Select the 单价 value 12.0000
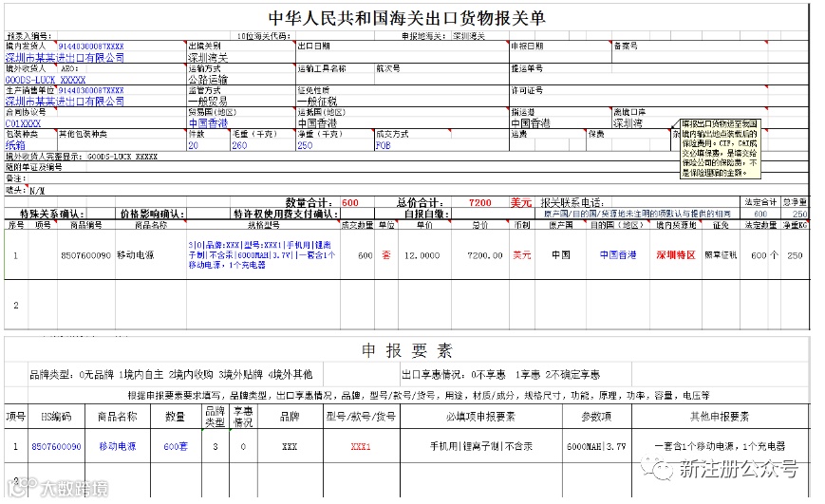The image size is (825, 504). [422, 255]
